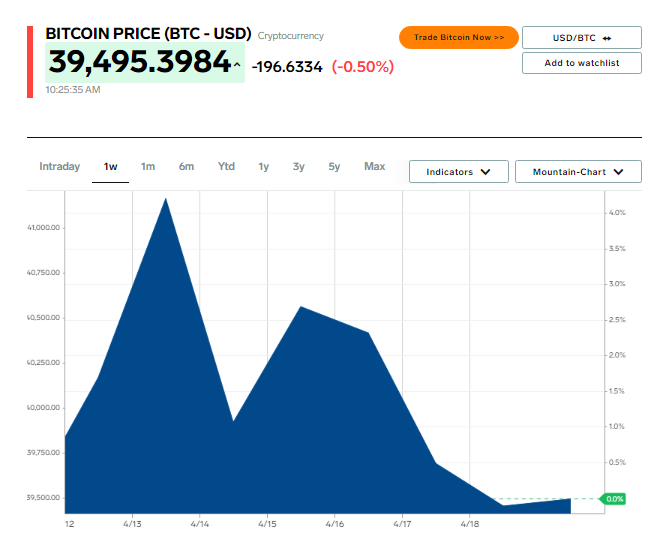Click the Cryptocurrency label

click(291, 36)
